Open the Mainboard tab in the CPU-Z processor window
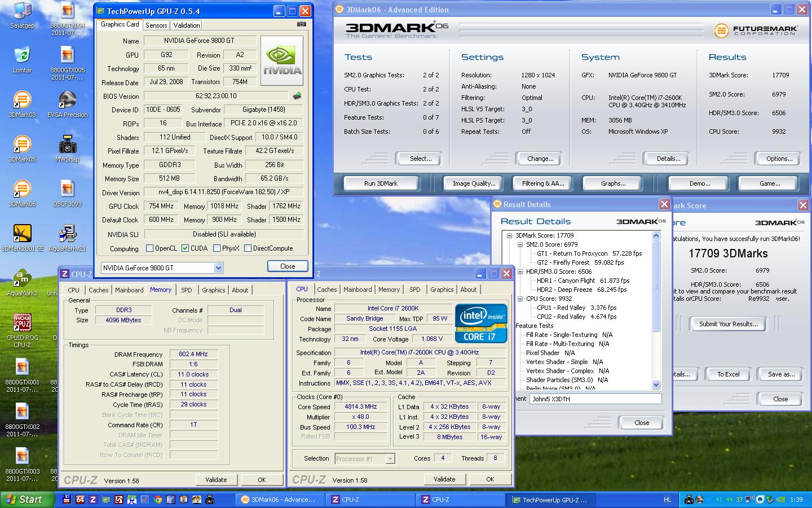Viewport: 812px width, 508px height. click(x=358, y=290)
